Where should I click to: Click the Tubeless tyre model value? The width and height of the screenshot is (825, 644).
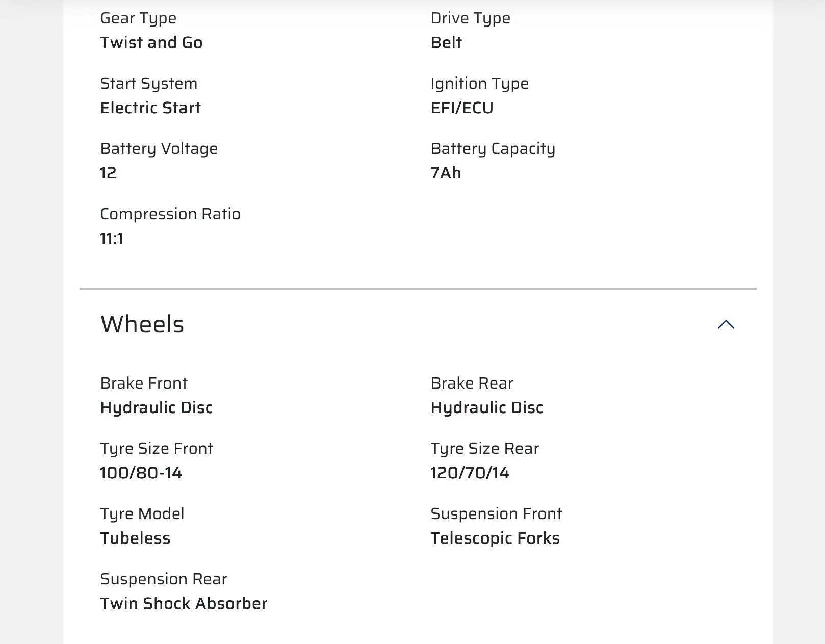click(x=135, y=538)
